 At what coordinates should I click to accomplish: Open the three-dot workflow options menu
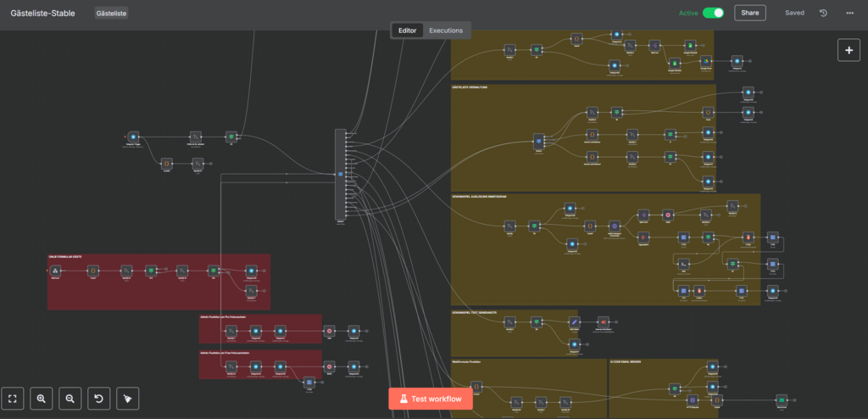(849, 13)
